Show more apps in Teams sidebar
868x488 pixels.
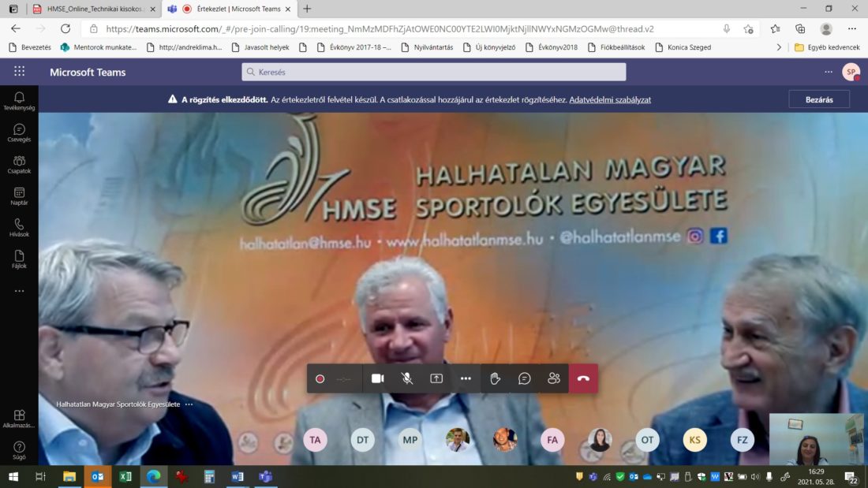pos(19,291)
